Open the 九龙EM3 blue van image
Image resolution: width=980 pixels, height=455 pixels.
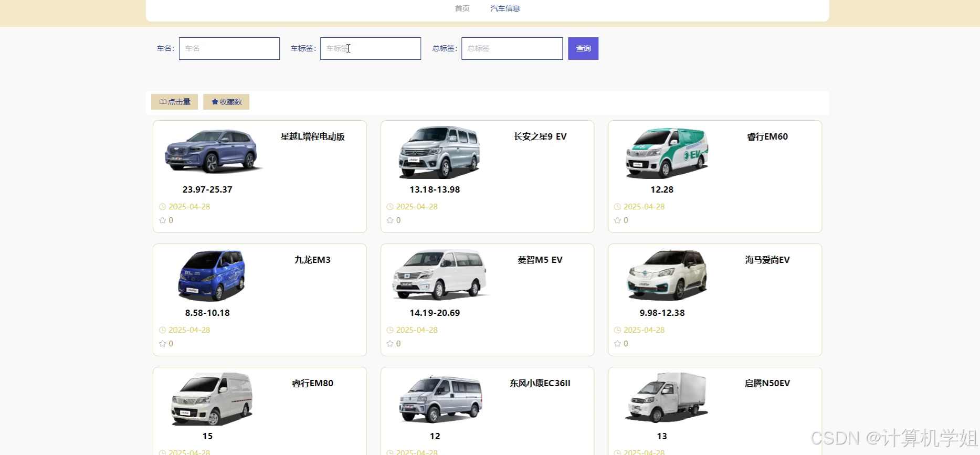pyautogui.click(x=212, y=275)
